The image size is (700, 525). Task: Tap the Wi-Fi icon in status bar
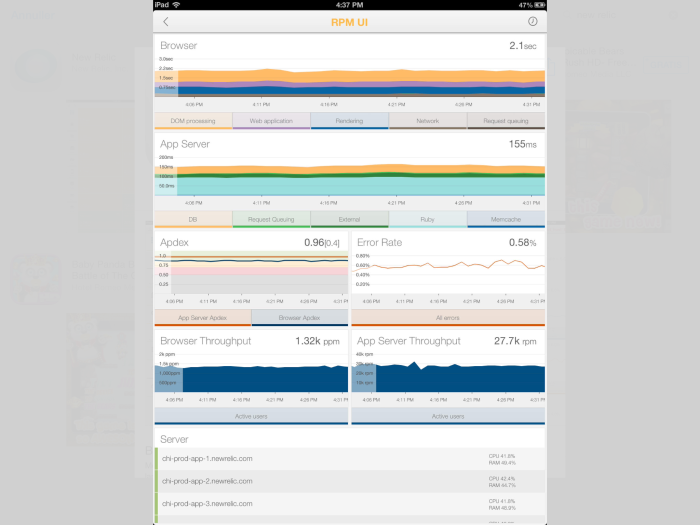[x=176, y=5]
